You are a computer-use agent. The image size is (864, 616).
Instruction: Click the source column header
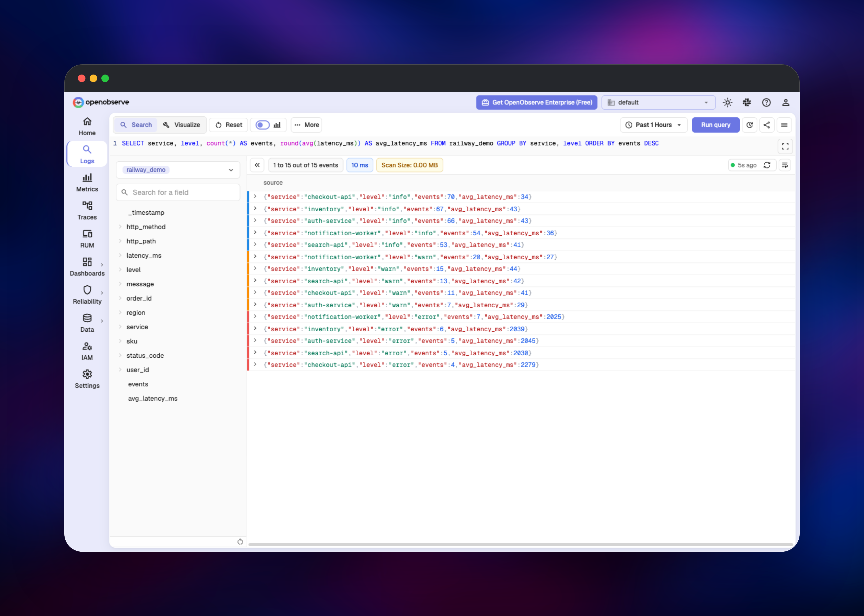coord(273,183)
